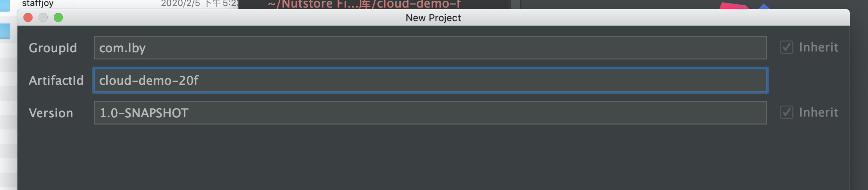Click the Inherit label text next to Version
The width and height of the screenshot is (868, 190).
(x=818, y=112)
